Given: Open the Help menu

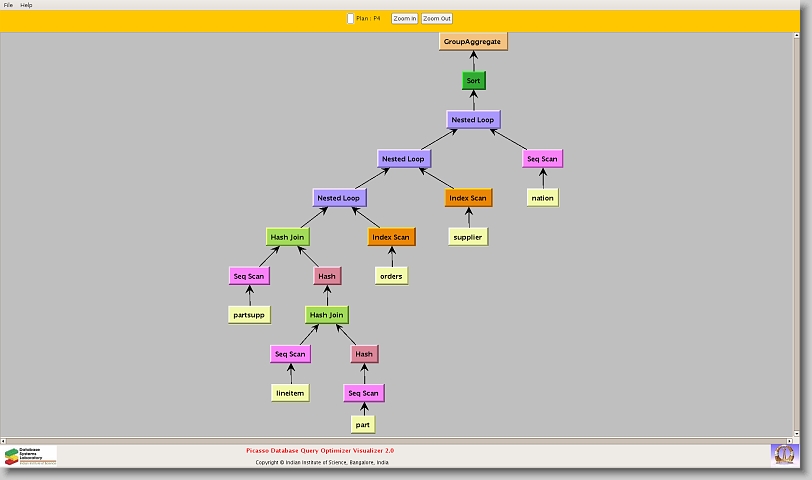Looking at the screenshot, I should pyautogui.click(x=26, y=5).
